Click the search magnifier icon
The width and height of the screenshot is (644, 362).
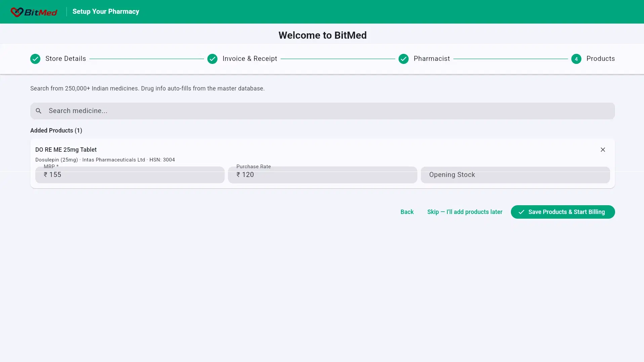tap(39, 111)
